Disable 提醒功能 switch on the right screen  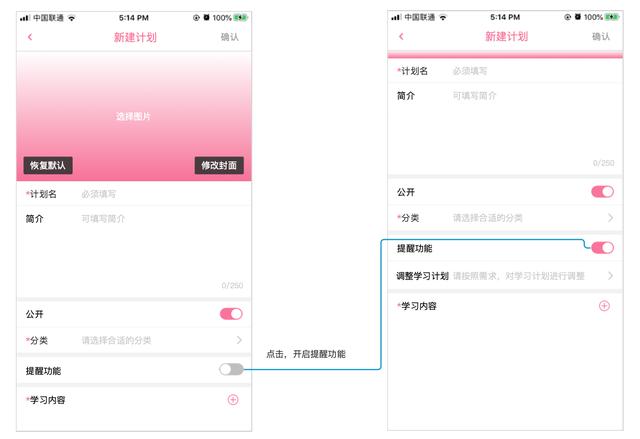tap(602, 248)
